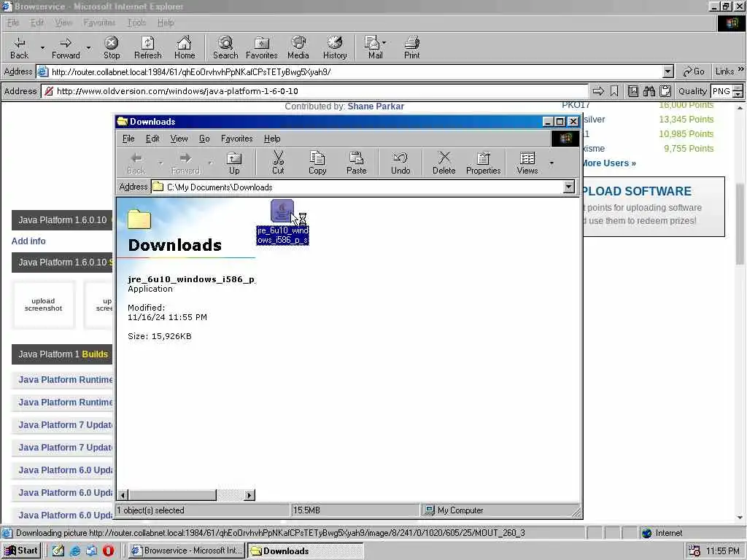Expand the Downloads address bar dropdown
This screenshot has width=747, height=560.
(x=569, y=187)
